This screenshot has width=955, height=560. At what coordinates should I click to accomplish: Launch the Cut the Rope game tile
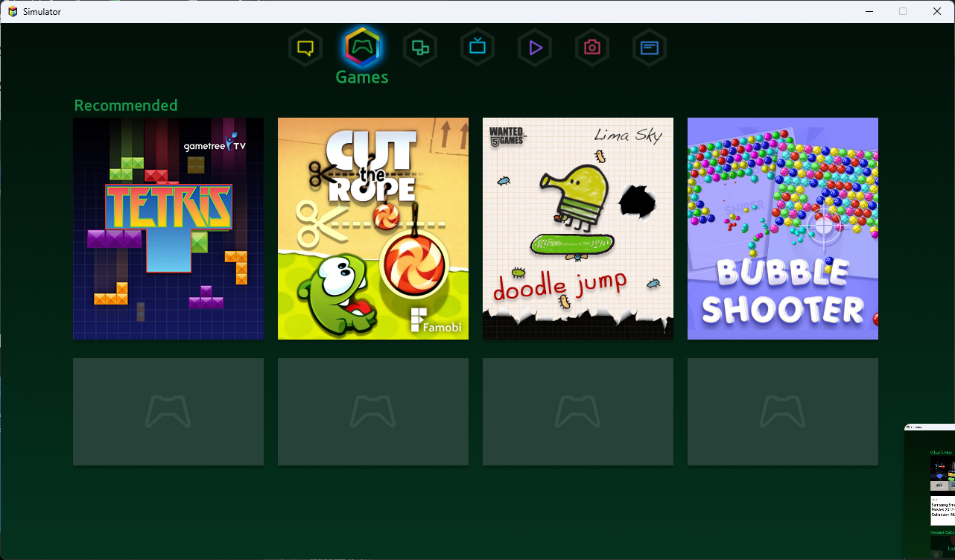coord(373,229)
